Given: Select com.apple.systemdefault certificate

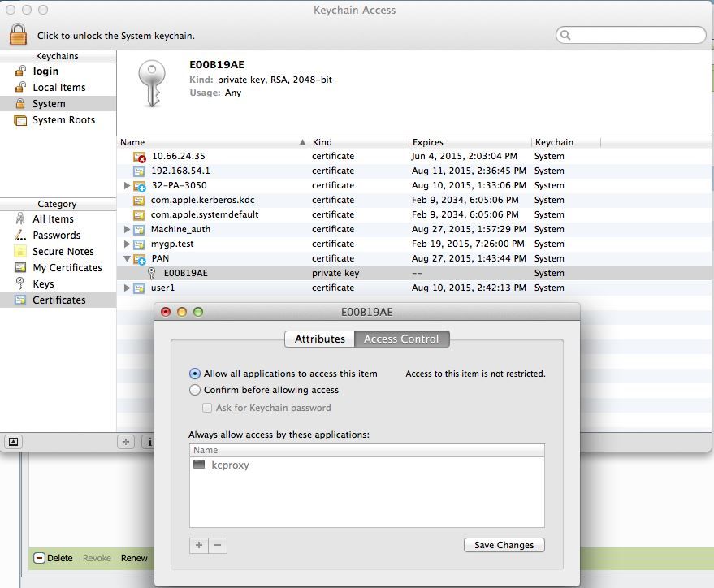Looking at the screenshot, I should pos(414,214).
